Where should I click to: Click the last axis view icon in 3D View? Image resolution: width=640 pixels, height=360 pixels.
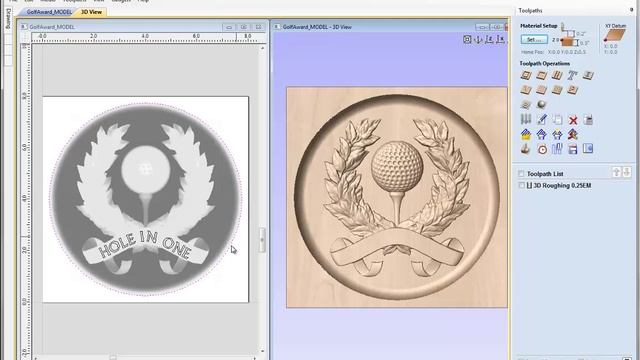500,40
